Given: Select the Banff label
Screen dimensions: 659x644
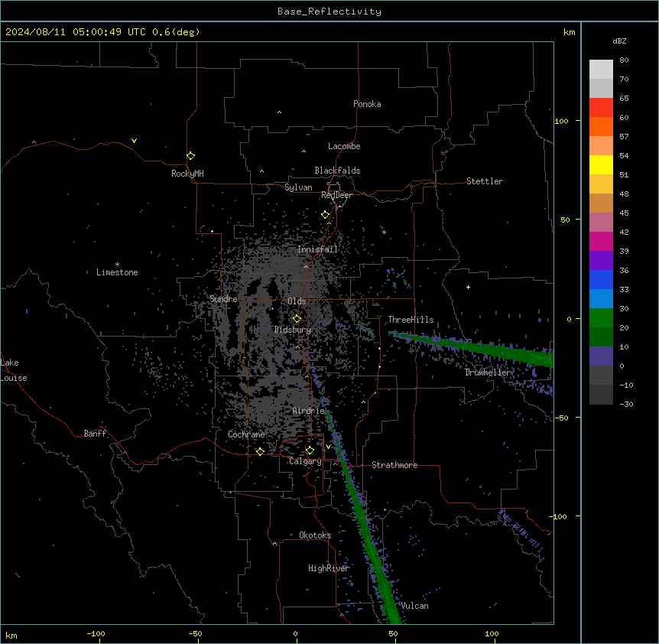Looking at the screenshot, I should point(95,434).
